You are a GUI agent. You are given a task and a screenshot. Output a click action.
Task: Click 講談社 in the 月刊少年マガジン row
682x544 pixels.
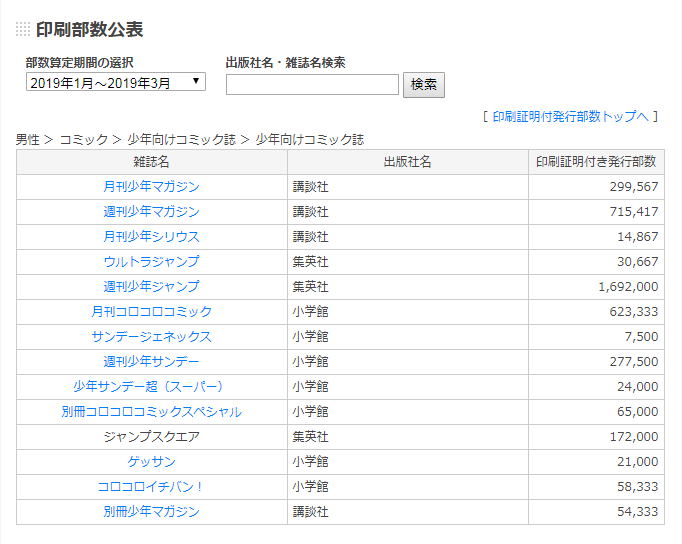coord(311,187)
